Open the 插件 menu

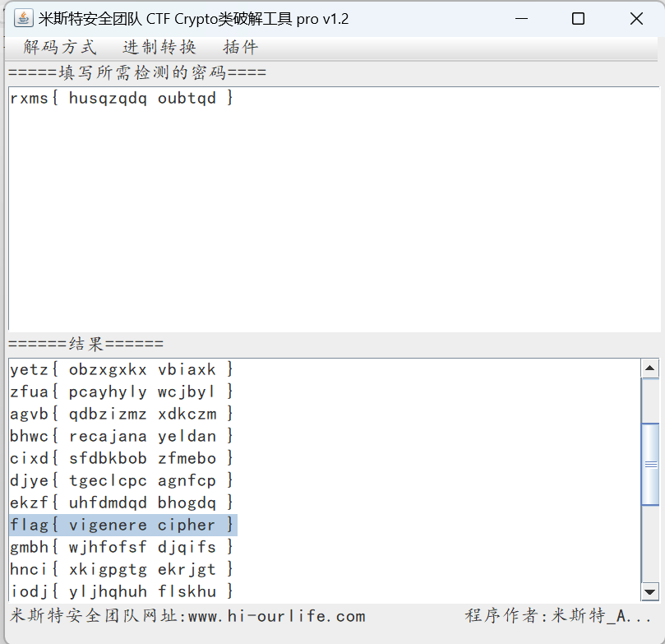tap(241, 48)
